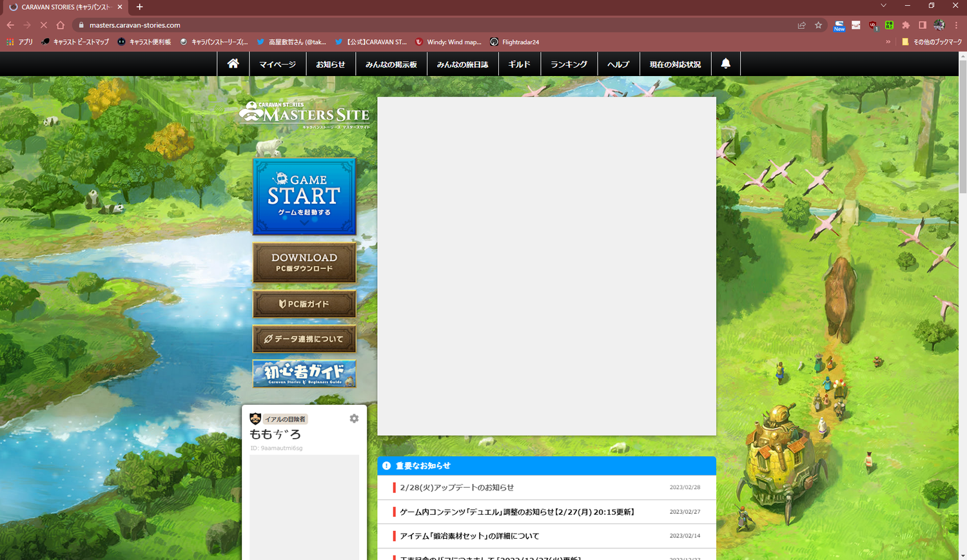
Task: Bookmark this page with star icon
Action: [818, 25]
